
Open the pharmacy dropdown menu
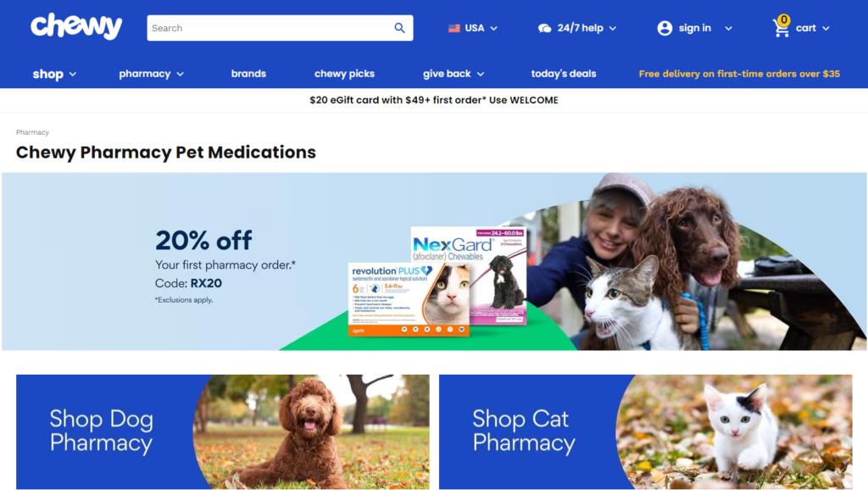[151, 74]
